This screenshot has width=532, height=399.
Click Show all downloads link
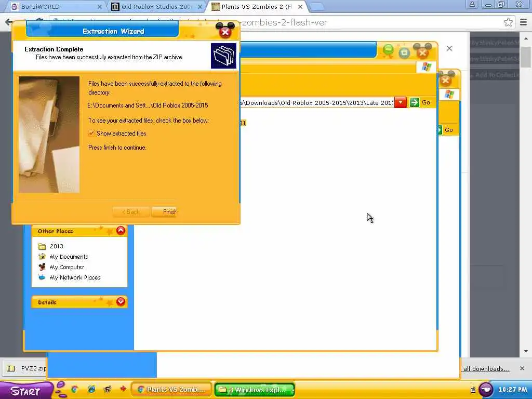tap(486, 369)
